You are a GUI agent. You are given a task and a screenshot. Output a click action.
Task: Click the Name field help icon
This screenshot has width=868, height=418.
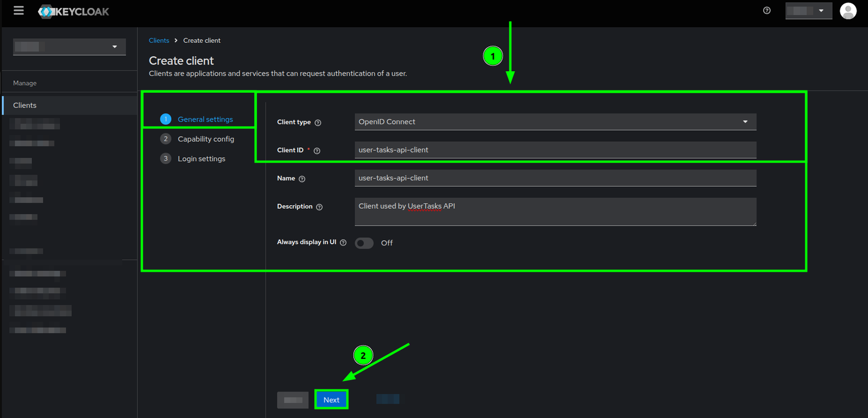click(x=303, y=179)
